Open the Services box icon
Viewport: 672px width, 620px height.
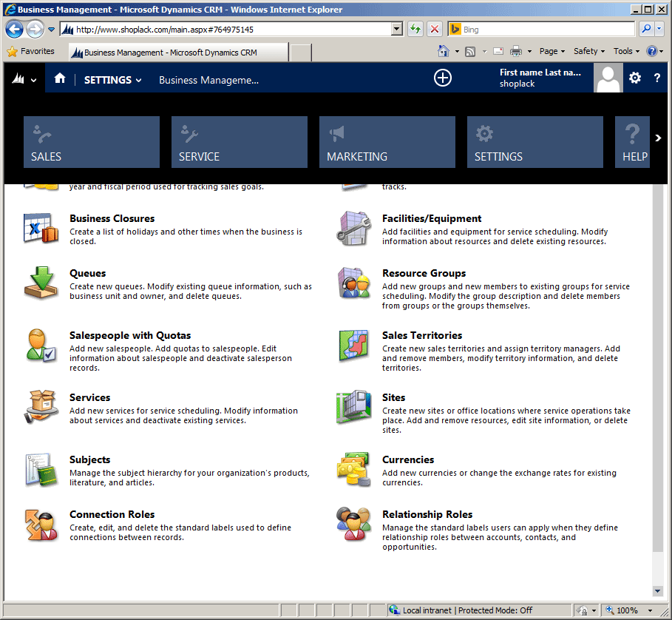[41, 407]
